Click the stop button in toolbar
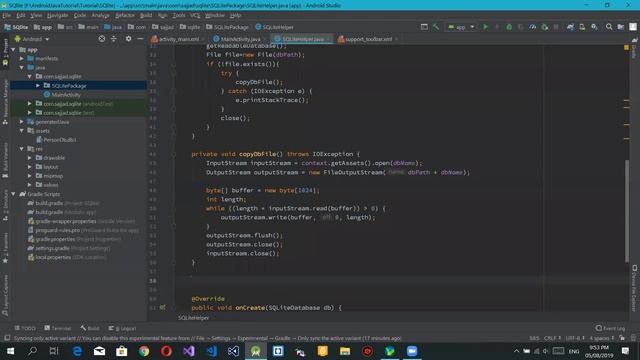 (x=556, y=27)
